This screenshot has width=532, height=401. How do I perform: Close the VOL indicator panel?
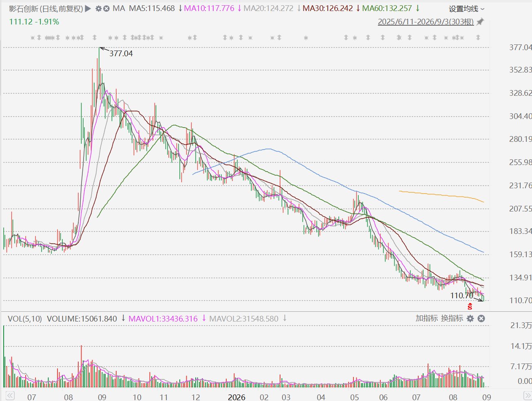pyautogui.click(x=481, y=319)
